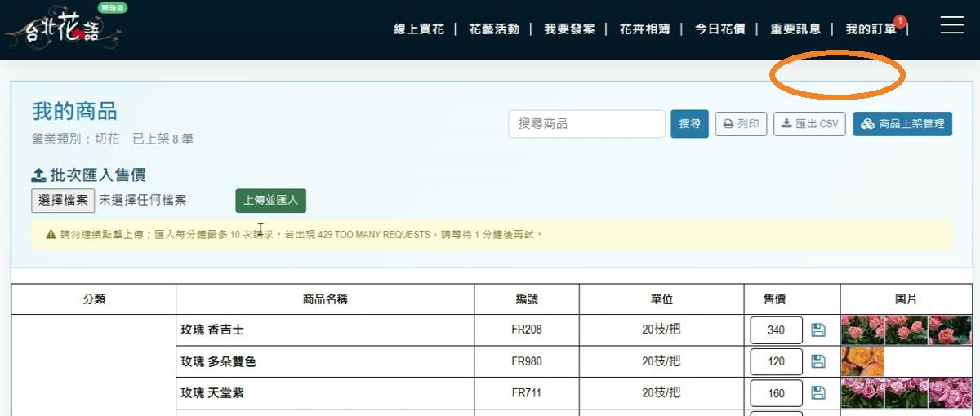Save price for 玫瑰 天堂紫
This screenshot has width=980, height=416.
[x=818, y=392]
